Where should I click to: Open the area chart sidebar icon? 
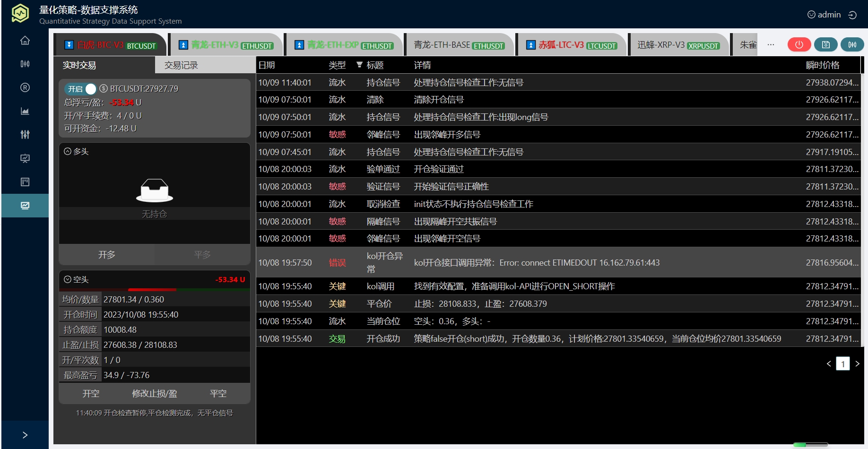coord(25,111)
